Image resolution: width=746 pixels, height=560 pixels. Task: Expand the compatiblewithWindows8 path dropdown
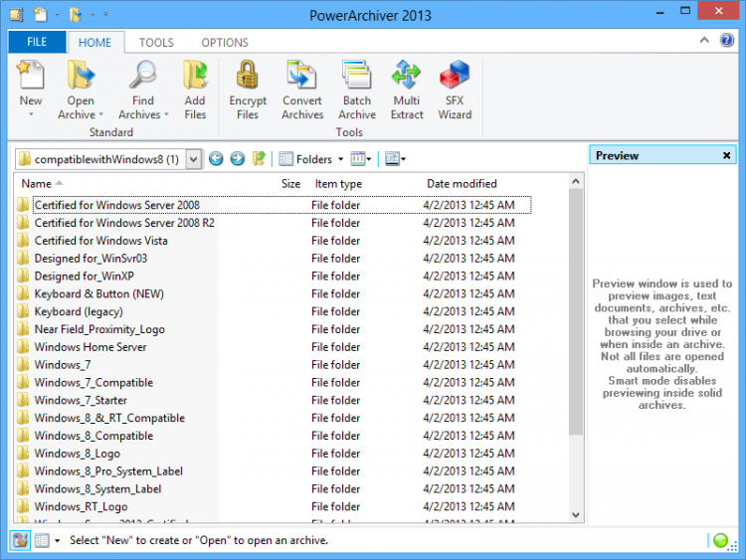click(193, 159)
